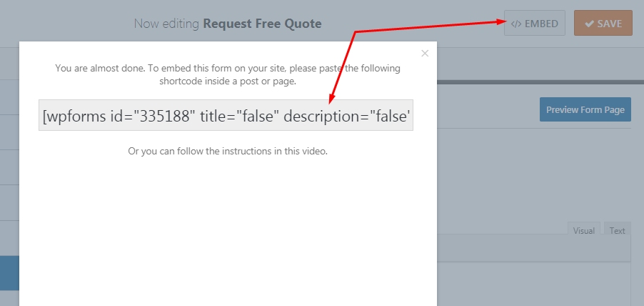
Task: Open Preview Form Page
Action: [x=585, y=109]
